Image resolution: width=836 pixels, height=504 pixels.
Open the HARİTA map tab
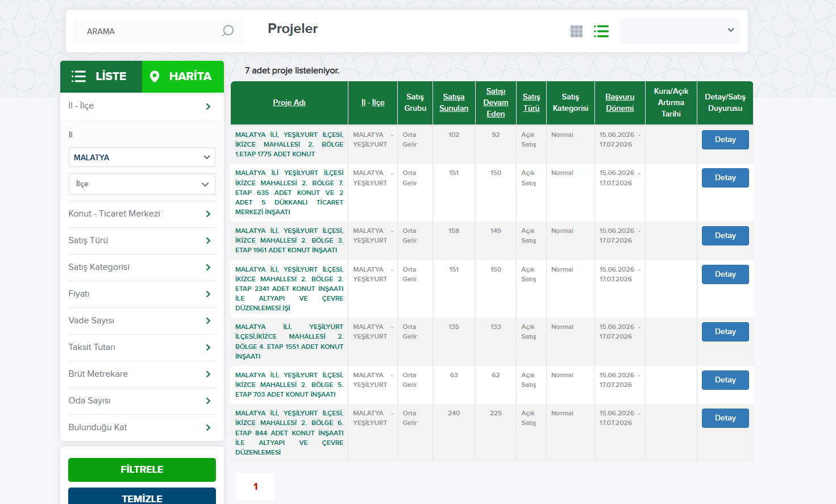click(x=183, y=76)
